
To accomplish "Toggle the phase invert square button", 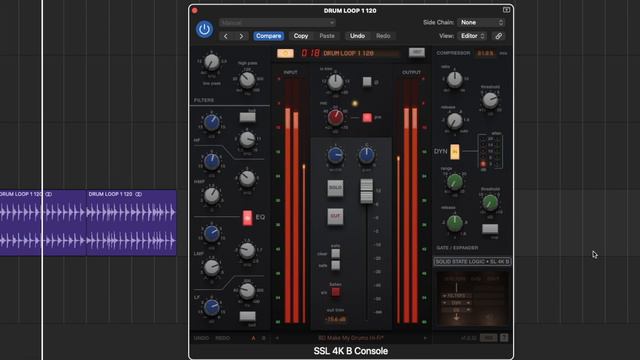I will coord(367,82).
